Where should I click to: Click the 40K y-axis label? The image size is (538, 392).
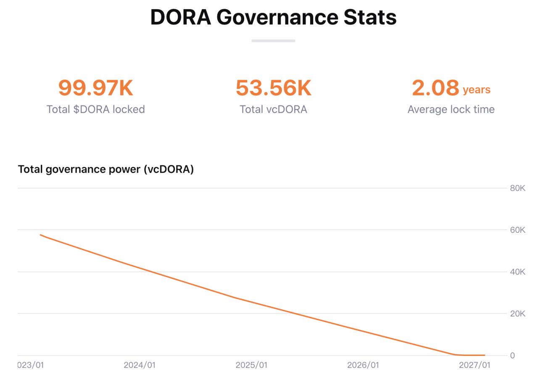tap(517, 272)
